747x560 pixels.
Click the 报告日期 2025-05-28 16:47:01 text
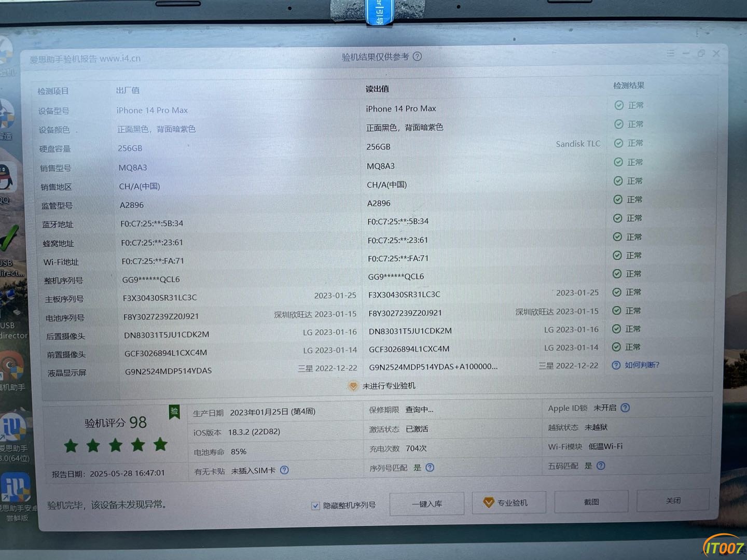pyautogui.click(x=108, y=473)
